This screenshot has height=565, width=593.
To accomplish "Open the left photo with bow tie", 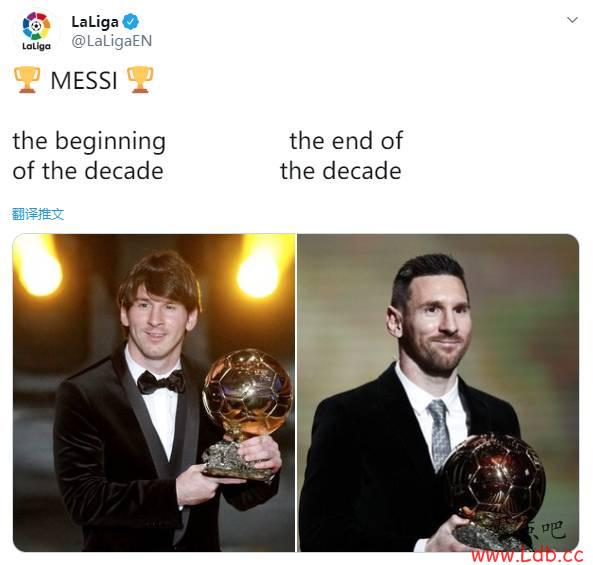I will click(x=154, y=393).
